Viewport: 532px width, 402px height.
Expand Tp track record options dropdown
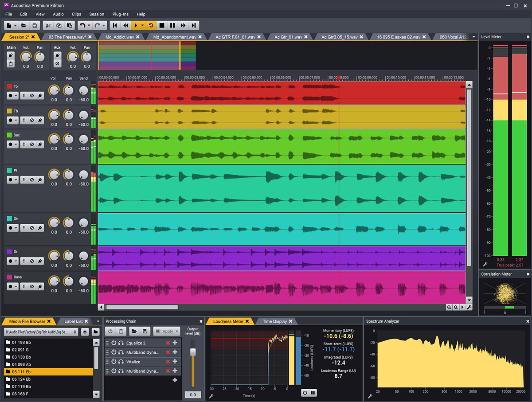(x=16, y=95)
